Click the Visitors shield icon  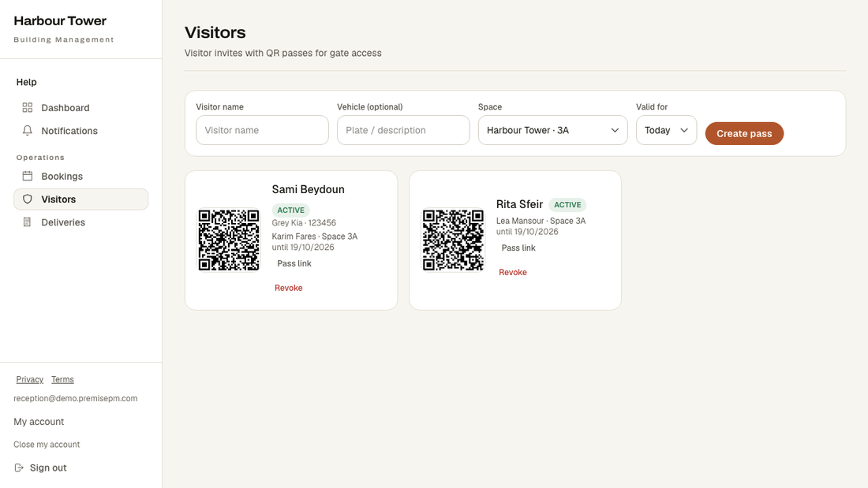(x=27, y=199)
